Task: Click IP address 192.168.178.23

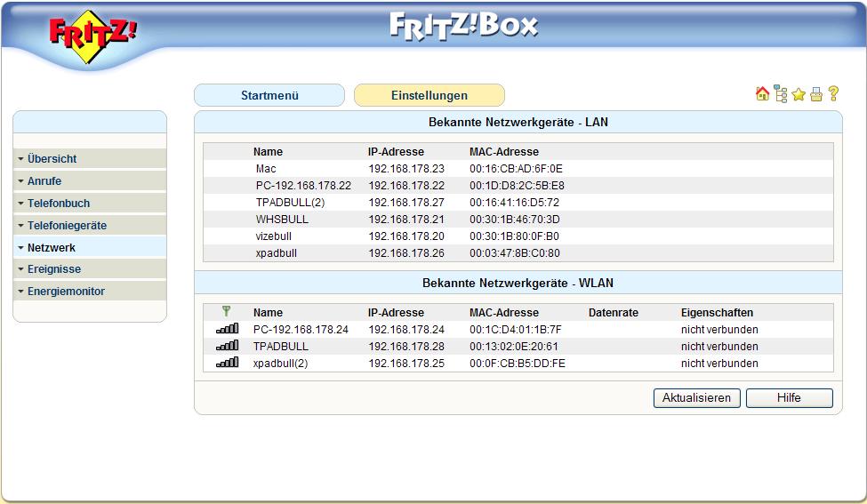Action: point(406,169)
